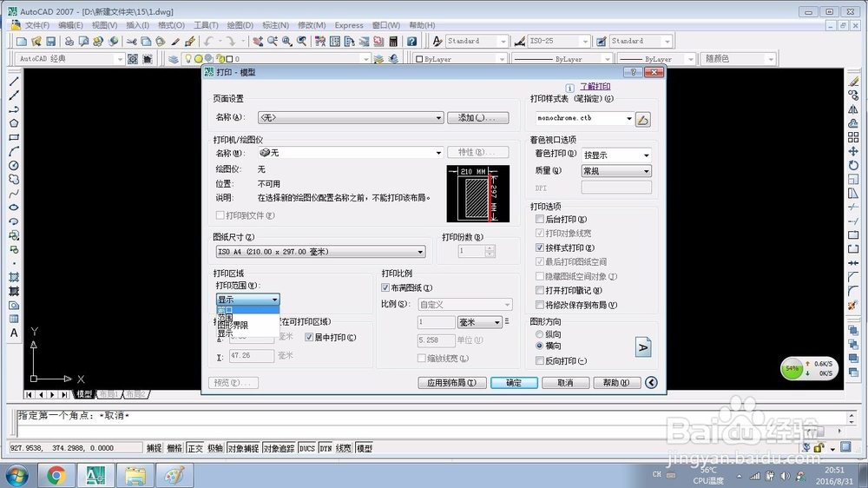Screen dimensions: 868x488
Task: Select the Explode tool
Action: 853,305
